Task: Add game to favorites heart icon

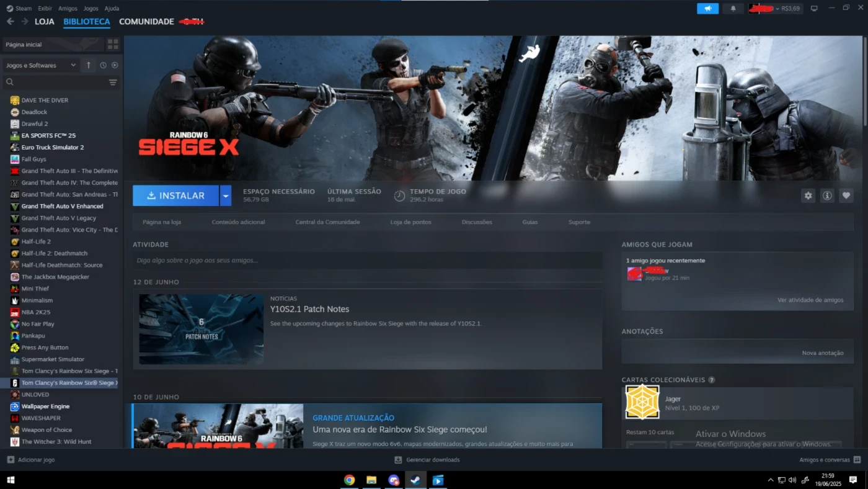Action: coord(846,195)
